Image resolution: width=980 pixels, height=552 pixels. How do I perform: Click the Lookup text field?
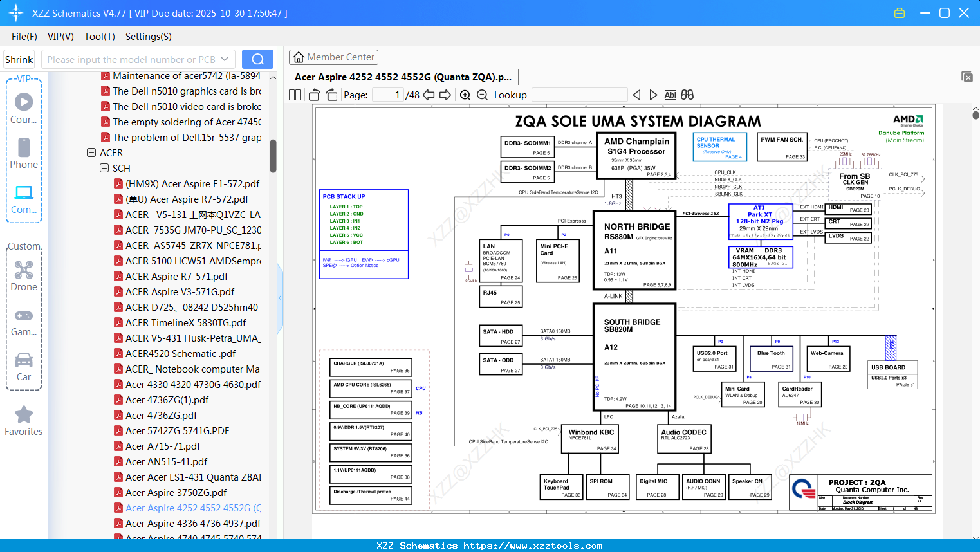(579, 95)
